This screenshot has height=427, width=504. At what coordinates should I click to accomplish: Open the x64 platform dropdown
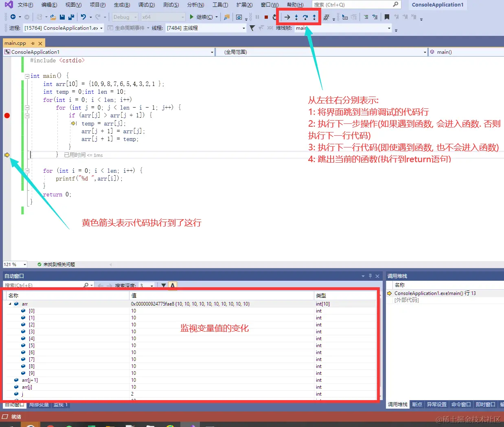pos(163,17)
